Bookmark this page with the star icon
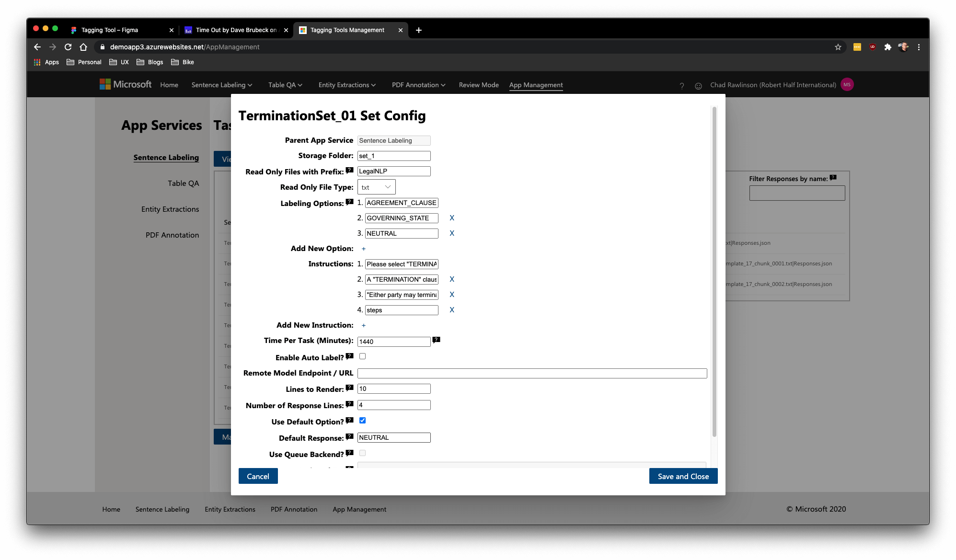The image size is (956, 560). tap(838, 47)
